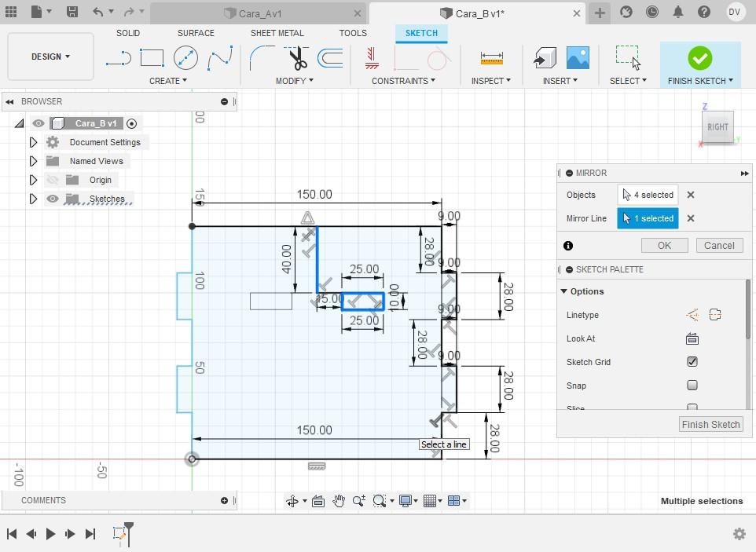The height and width of the screenshot is (552, 756).
Task: Open the DESIGN workspace dropdown
Action: click(50, 57)
